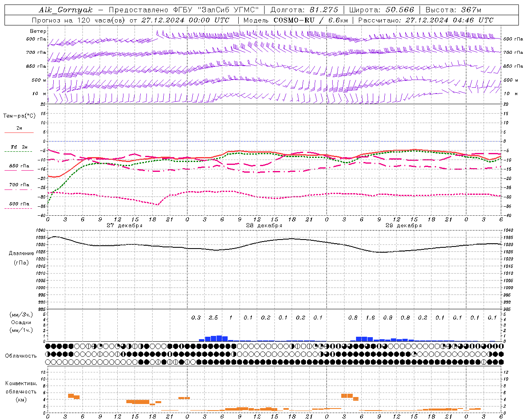525x420 pixels.
Task: Click the Конвективн. convective cloud label
Action: 21,383
